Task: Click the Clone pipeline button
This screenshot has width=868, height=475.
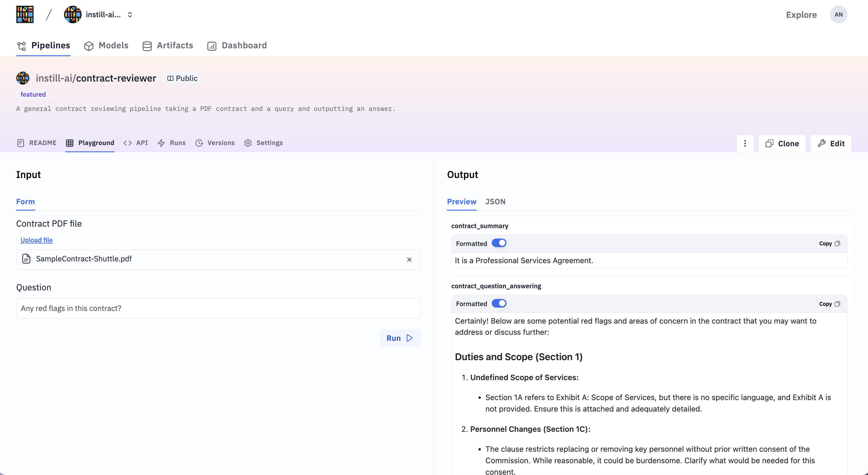Action: pos(782,144)
